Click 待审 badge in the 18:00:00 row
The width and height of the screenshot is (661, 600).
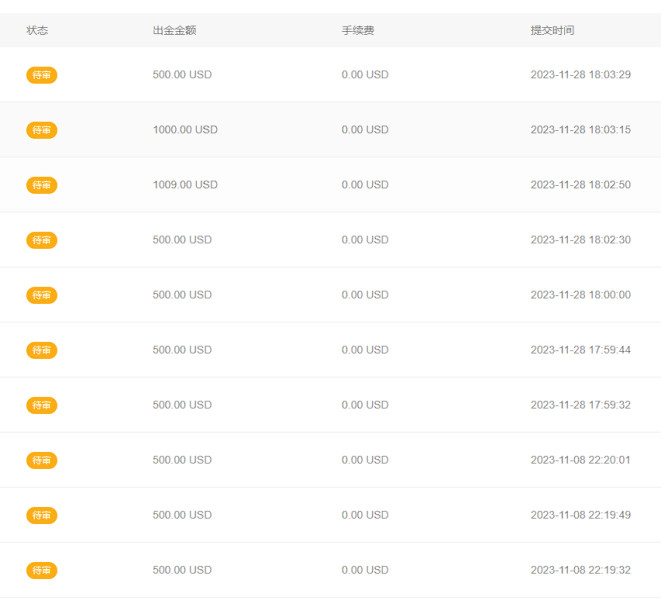(42, 295)
